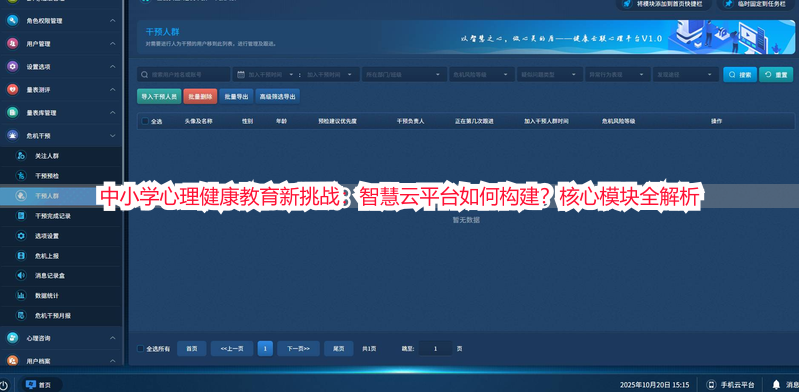The width and height of the screenshot is (799, 392).
Task: Click the 心理咨询 sidebar icon
Action: click(13, 338)
